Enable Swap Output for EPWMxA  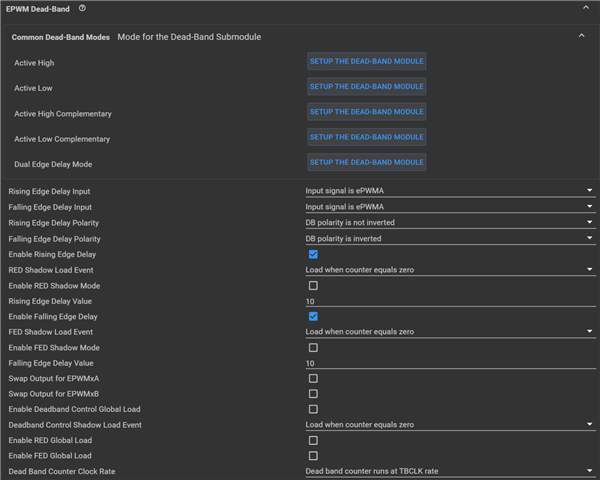313,379
